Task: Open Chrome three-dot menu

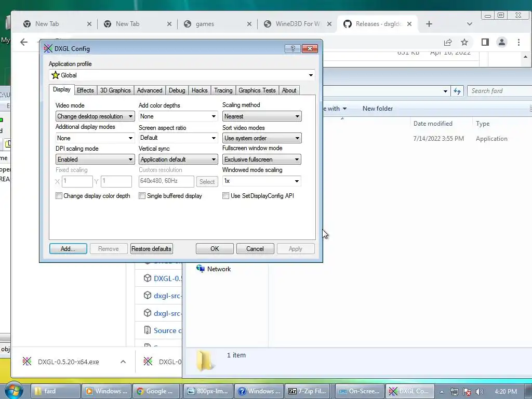Action: [518, 42]
